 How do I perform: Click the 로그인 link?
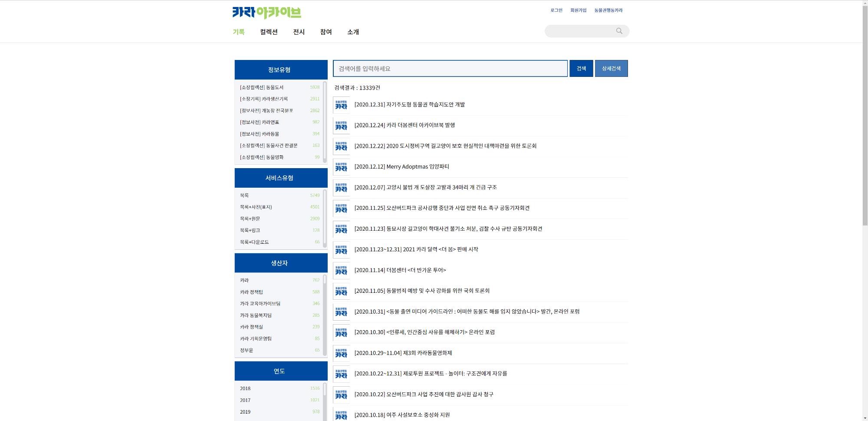[556, 10]
